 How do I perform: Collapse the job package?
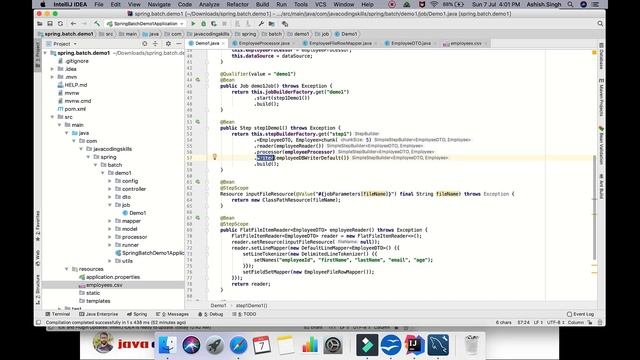tap(110, 205)
